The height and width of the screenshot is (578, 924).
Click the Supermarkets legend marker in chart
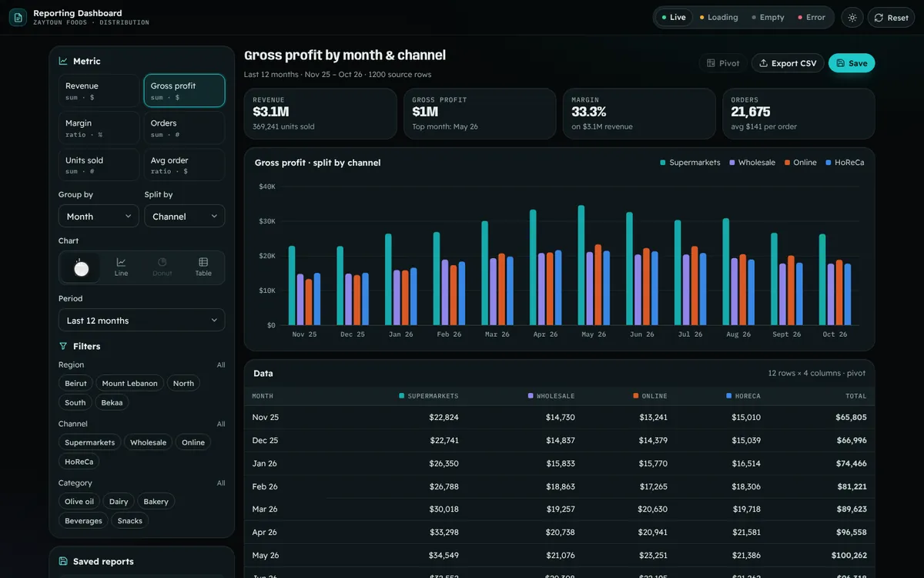point(663,163)
